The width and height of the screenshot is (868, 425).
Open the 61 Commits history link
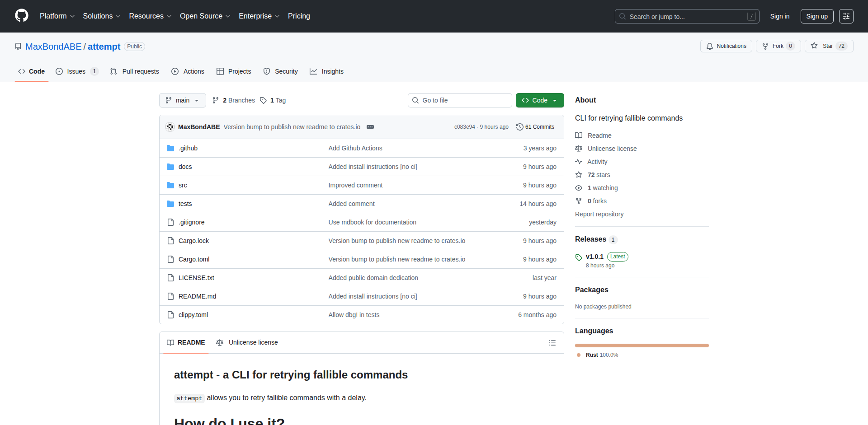535,127
